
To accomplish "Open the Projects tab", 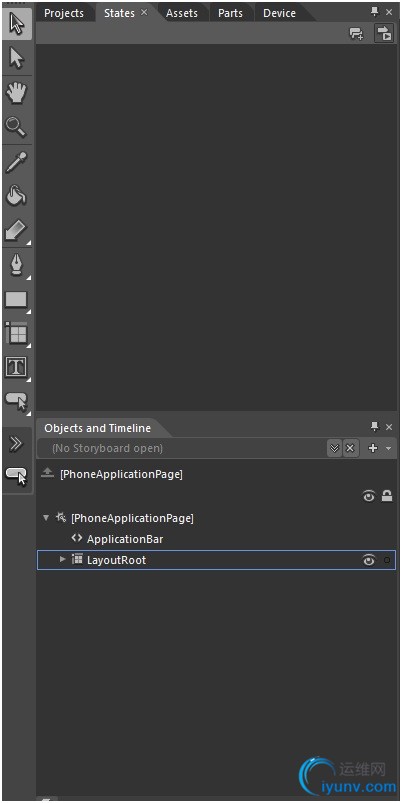I will click(x=64, y=13).
